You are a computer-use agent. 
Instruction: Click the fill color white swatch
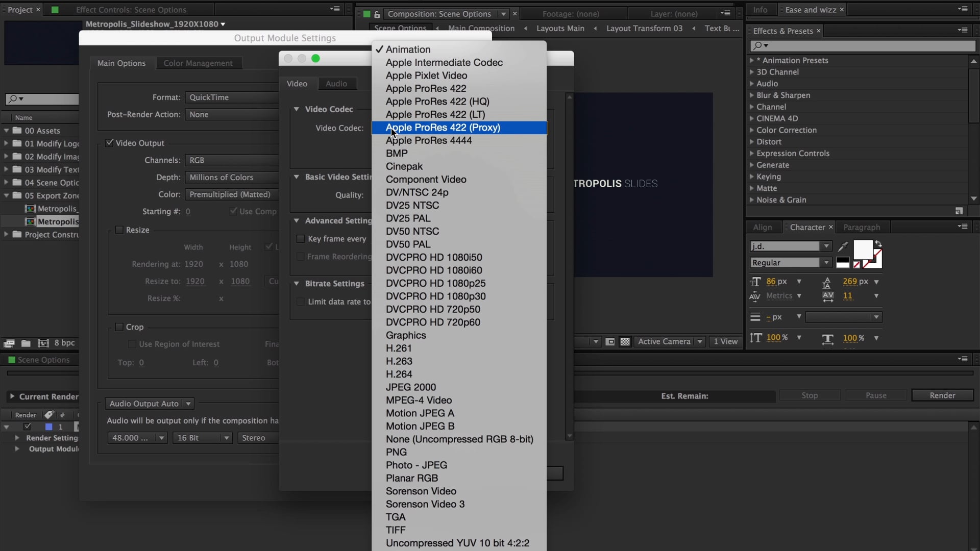(x=863, y=249)
